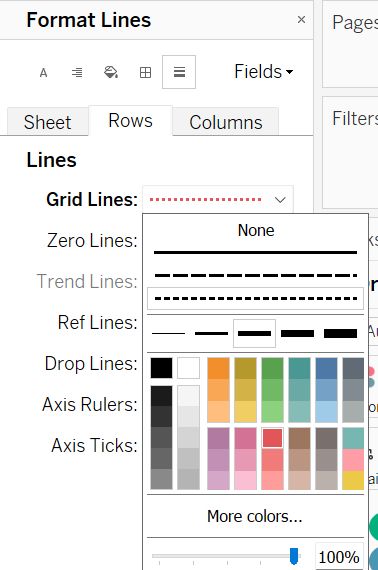This screenshot has width=378, height=570.
Task: Open the Alignment formatting icon
Action: coord(77,72)
